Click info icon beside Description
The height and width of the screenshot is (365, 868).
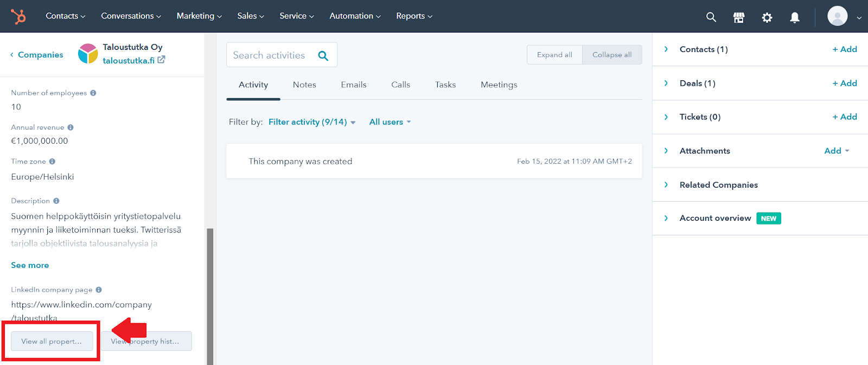tap(56, 201)
